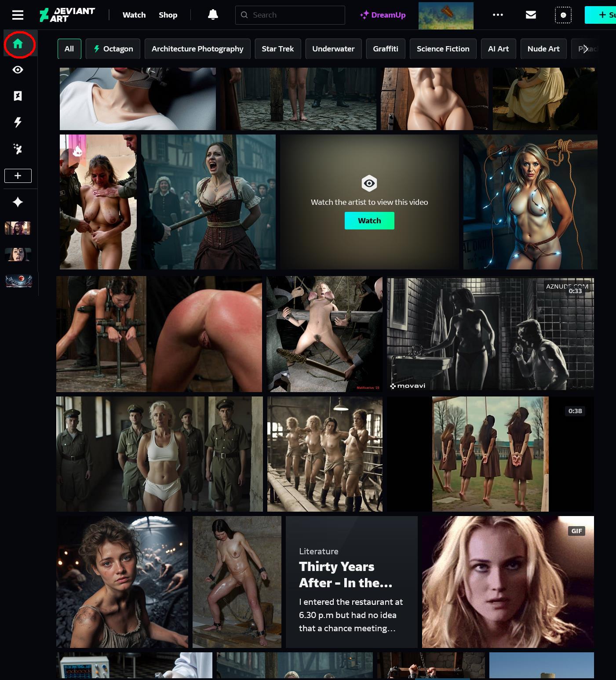Filter feed by Architecture Photography

point(197,49)
